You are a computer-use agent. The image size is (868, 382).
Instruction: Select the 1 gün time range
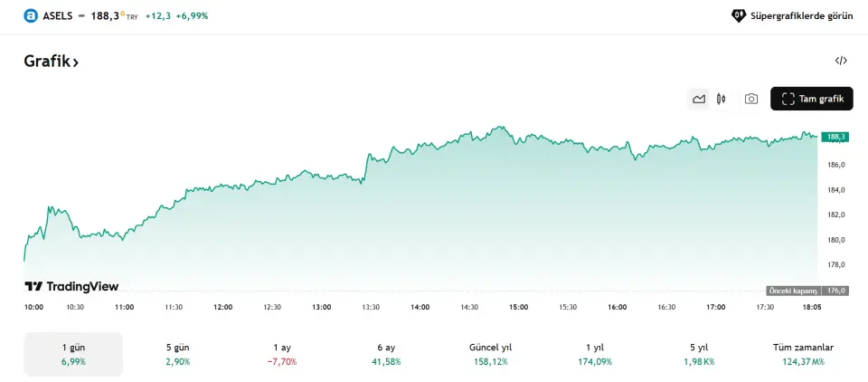coord(73,354)
